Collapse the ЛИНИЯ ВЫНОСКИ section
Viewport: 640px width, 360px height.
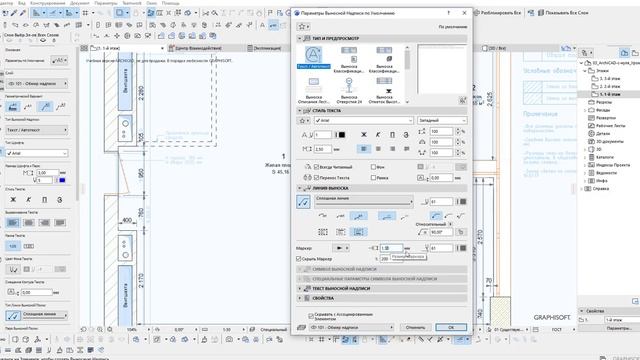pyautogui.click(x=300, y=188)
